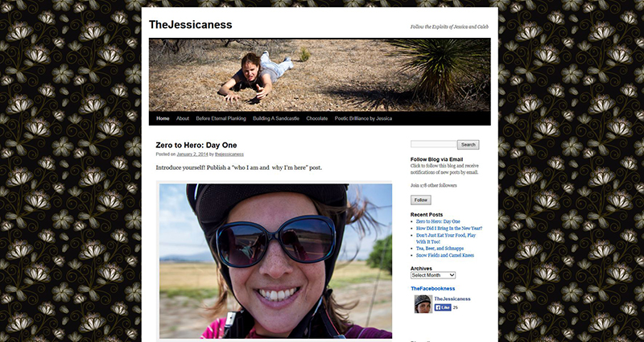The height and width of the screenshot is (342, 644).
Task: Open Snow Fields and Camel Knees post
Action: coord(445,255)
